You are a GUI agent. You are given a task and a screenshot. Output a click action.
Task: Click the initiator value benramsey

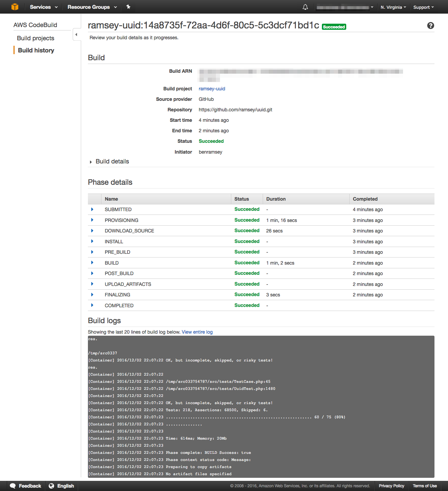210,152
